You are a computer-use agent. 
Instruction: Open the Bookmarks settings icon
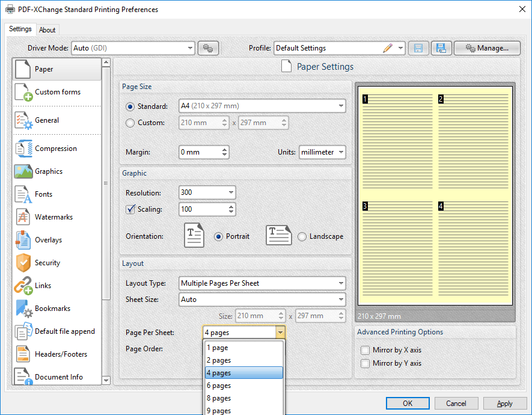click(23, 309)
